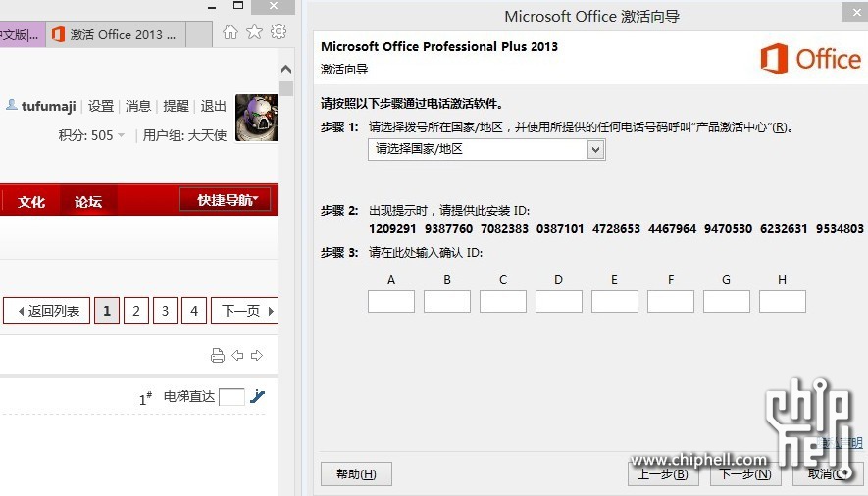This screenshot has width=868, height=496.
Task: Click the 下一页 next page button
Action: tap(244, 311)
